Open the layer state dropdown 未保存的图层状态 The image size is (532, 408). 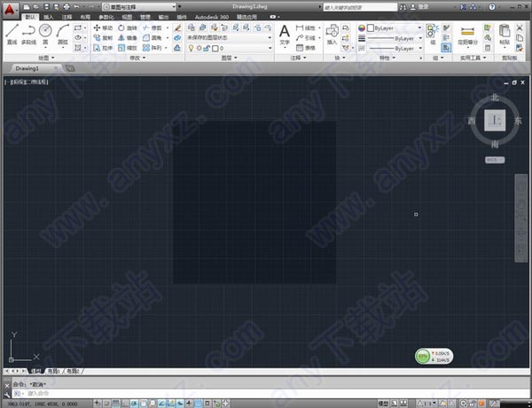click(x=230, y=37)
